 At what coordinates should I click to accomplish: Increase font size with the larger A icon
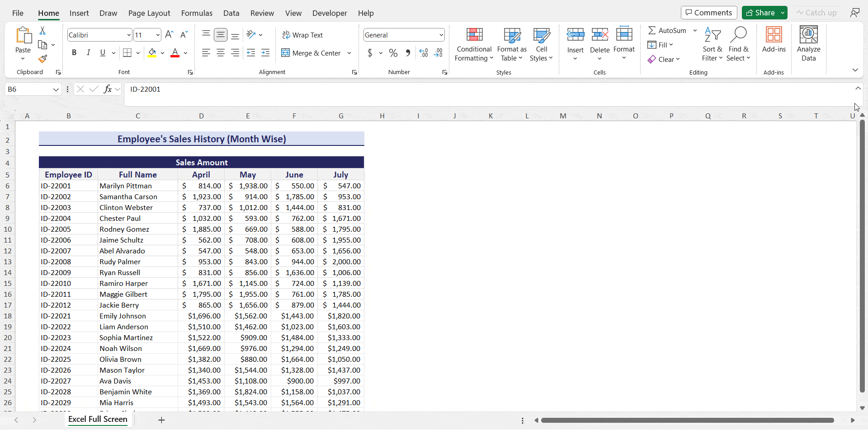coord(169,35)
